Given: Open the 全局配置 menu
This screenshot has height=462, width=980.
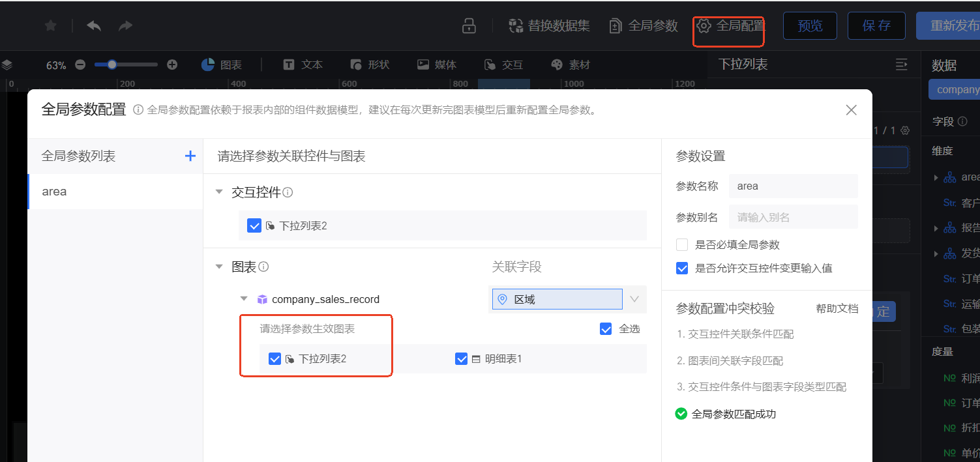Looking at the screenshot, I should [731, 26].
